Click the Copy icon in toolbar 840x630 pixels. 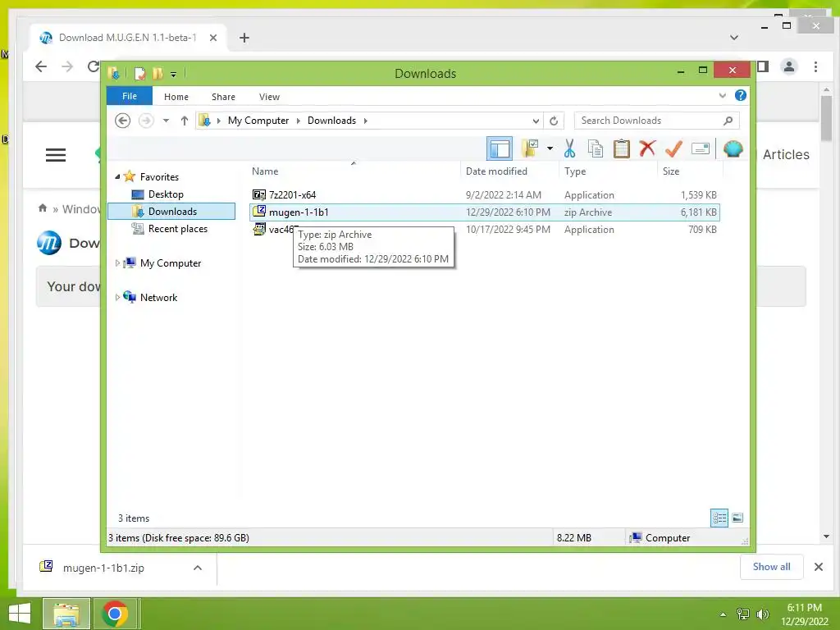(596, 148)
